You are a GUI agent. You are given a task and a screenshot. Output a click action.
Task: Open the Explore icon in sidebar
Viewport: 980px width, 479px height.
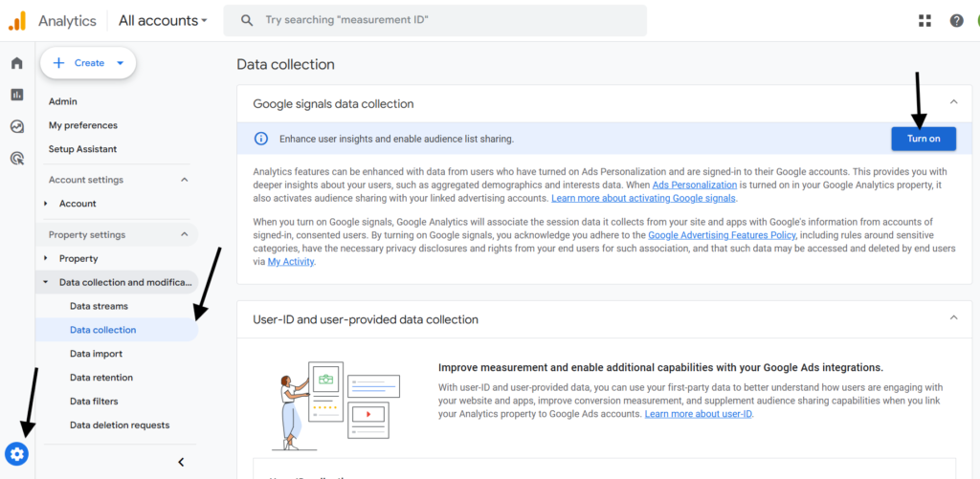coord(17,127)
